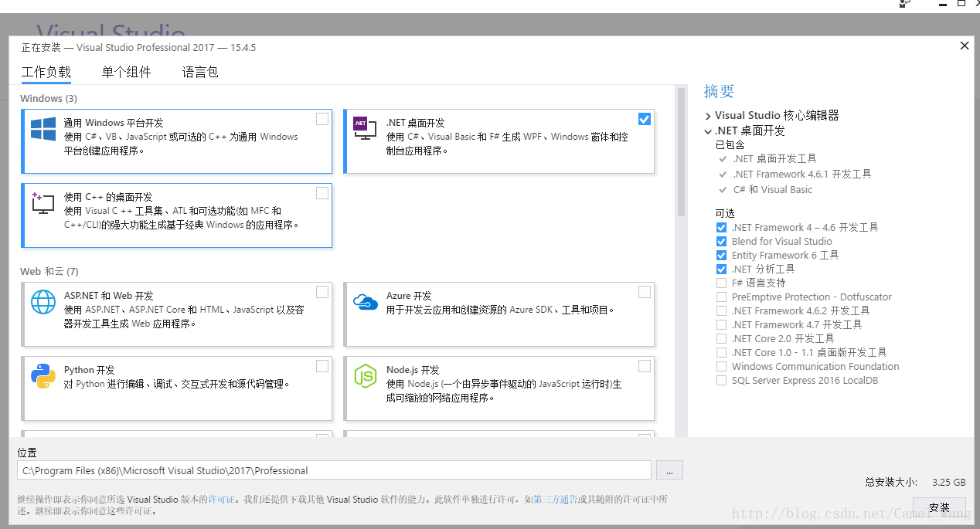Viewport: 980px width, 529px height.
Task: Select the ASP.NET 和 Web 开发 card title
Action: pos(109,296)
